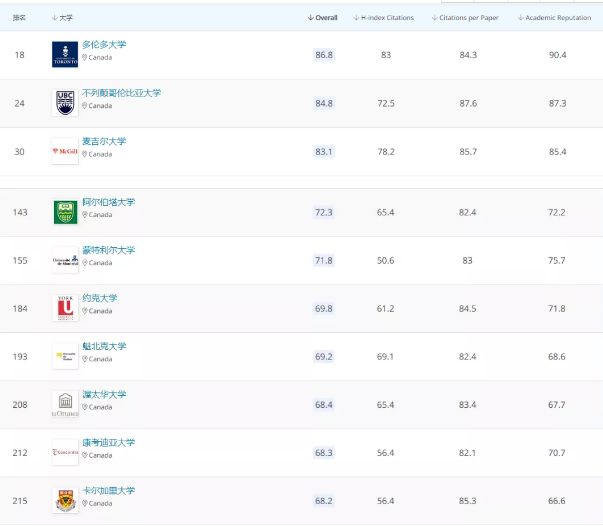Click Overall score 69.2
This screenshot has width=603, height=526.
point(324,357)
